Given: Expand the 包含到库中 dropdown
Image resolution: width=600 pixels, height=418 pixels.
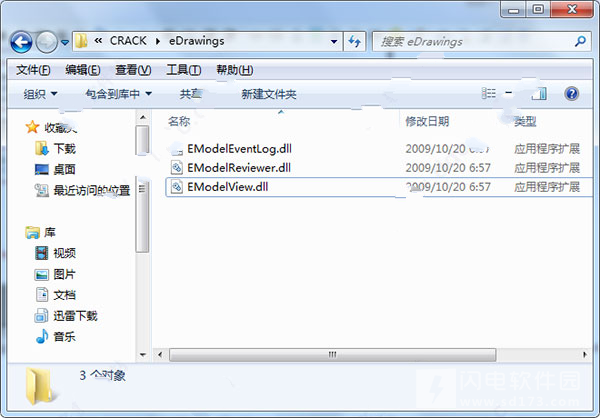Looking at the screenshot, I should tap(119, 94).
